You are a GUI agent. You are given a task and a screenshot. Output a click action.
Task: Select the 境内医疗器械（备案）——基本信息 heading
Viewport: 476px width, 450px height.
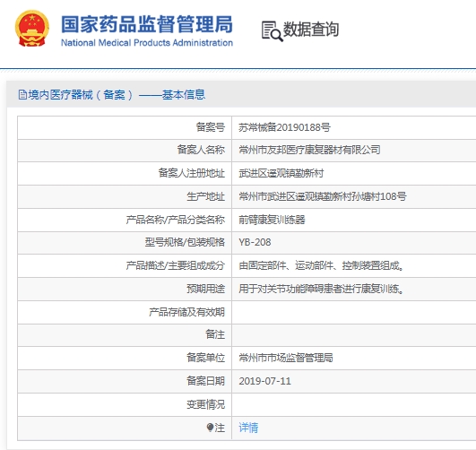pyautogui.click(x=117, y=95)
